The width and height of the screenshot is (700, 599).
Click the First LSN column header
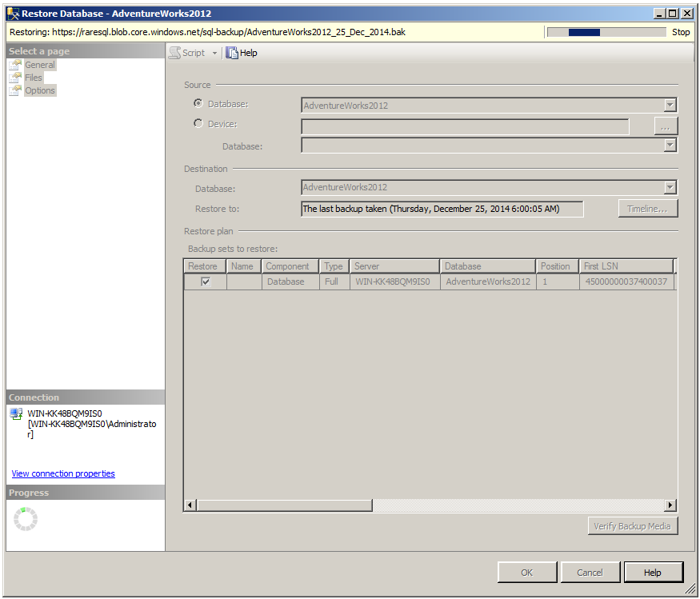626,266
